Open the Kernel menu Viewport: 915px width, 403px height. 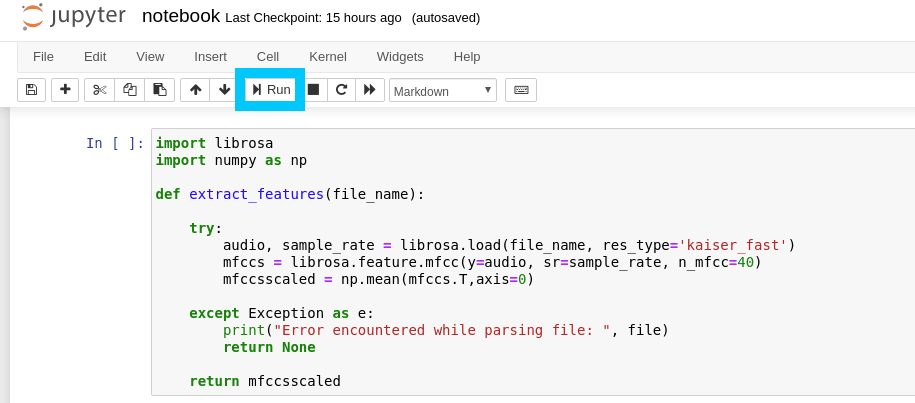(328, 57)
